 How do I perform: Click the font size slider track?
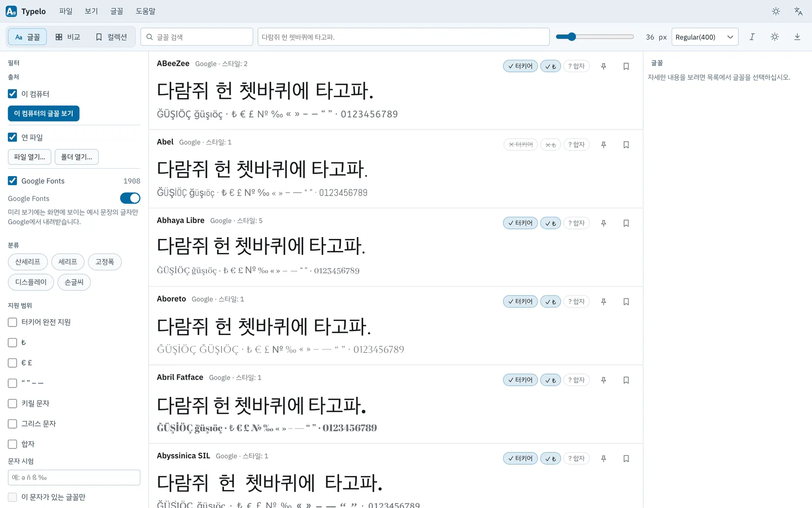595,37
